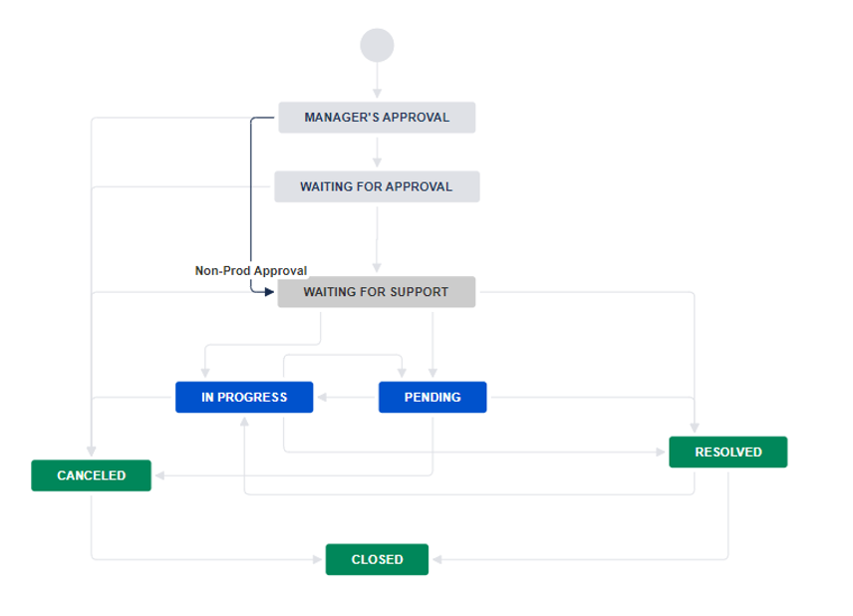Image resolution: width=853 pixels, height=616 pixels.
Task: Click arrow from WAITING FOR SUPPORT to PENDING
Action: (432, 347)
